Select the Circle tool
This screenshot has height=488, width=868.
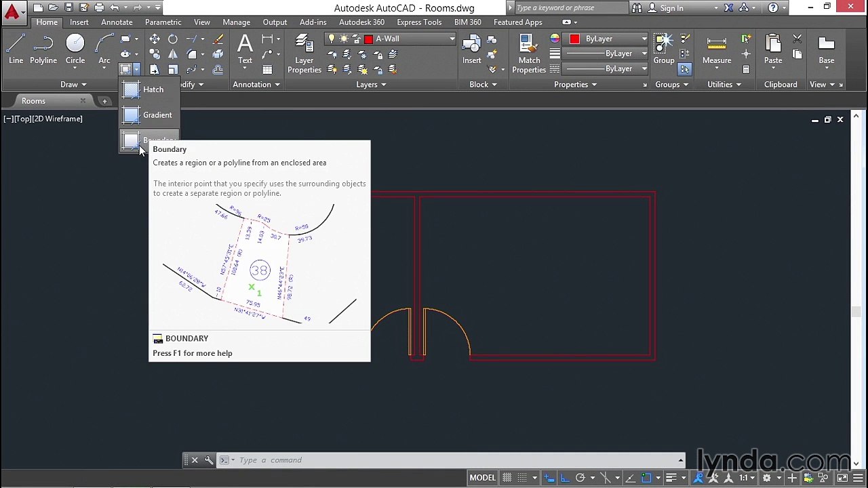75,50
